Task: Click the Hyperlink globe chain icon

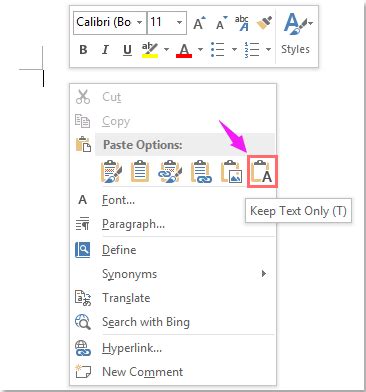Action: [83, 348]
